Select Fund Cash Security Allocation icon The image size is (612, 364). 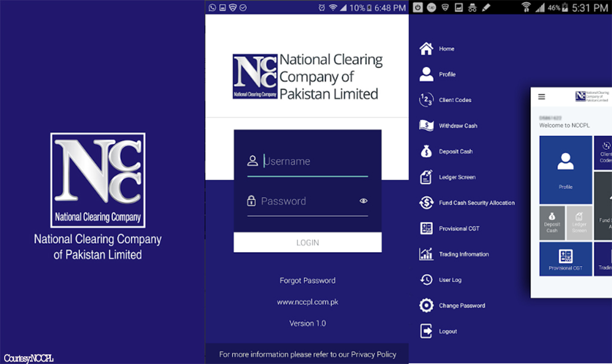pyautogui.click(x=426, y=203)
